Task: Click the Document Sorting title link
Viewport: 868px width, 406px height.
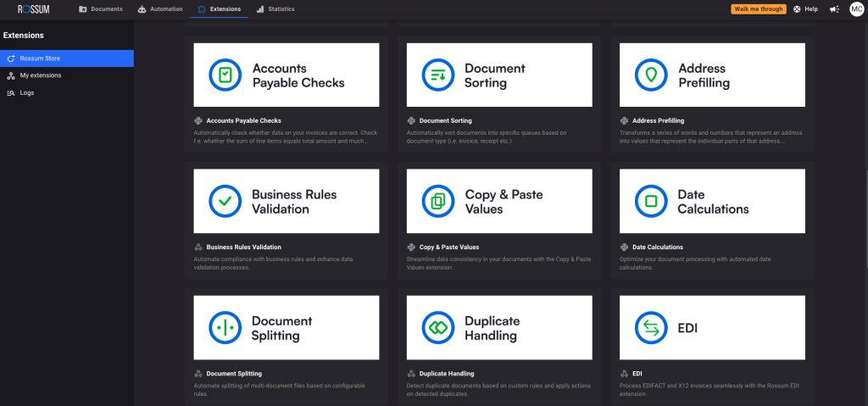Action: pyautogui.click(x=446, y=120)
